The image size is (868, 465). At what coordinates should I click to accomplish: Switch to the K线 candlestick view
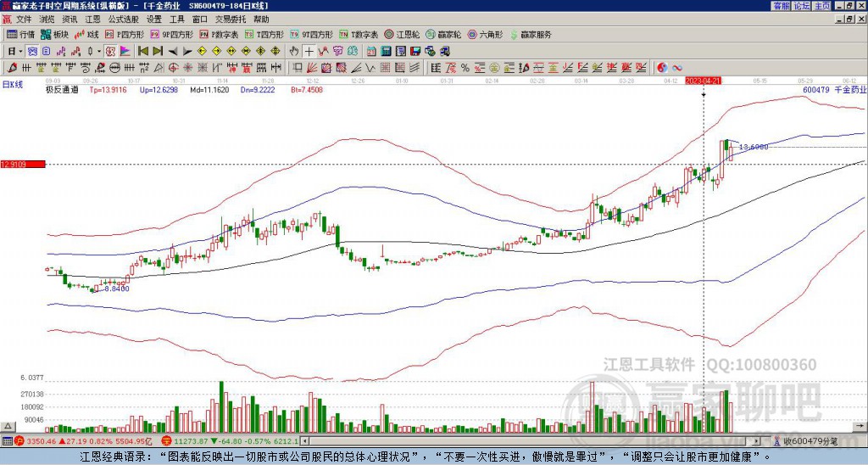coord(86,34)
